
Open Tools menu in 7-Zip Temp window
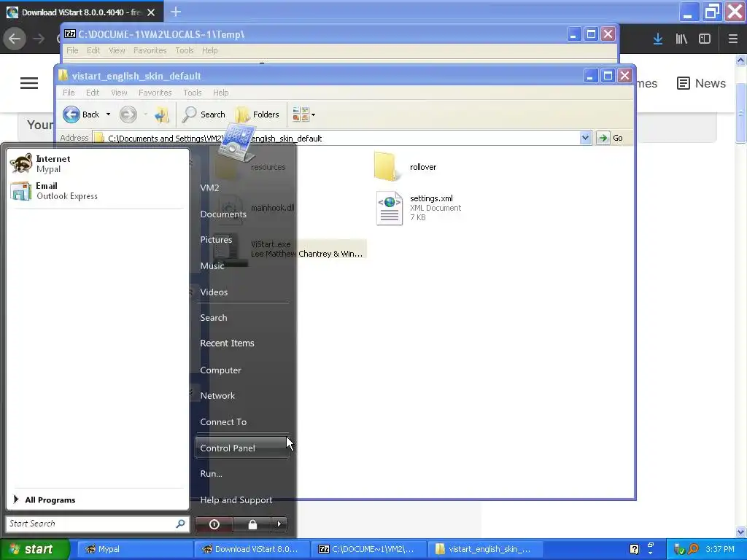pyautogui.click(x=185, y=50)
